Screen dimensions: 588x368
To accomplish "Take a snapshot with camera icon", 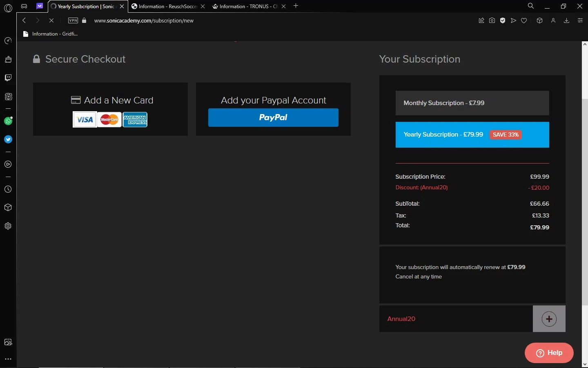I will [492, 20].
